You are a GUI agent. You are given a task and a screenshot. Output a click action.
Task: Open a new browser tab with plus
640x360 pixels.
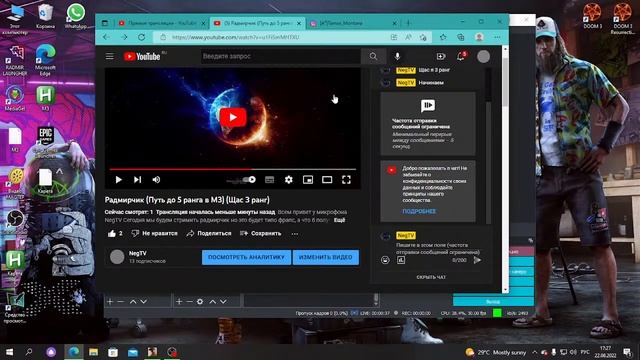coord(408,23)
